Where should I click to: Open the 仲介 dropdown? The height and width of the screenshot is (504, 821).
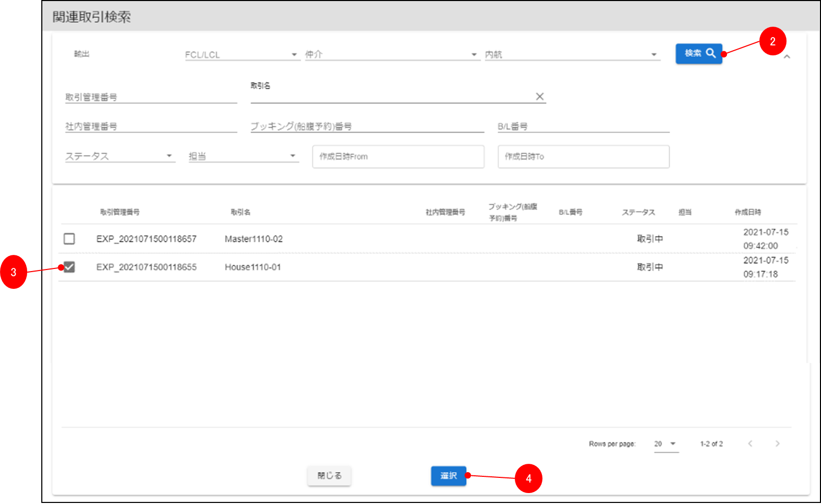[x=391, y=54]
